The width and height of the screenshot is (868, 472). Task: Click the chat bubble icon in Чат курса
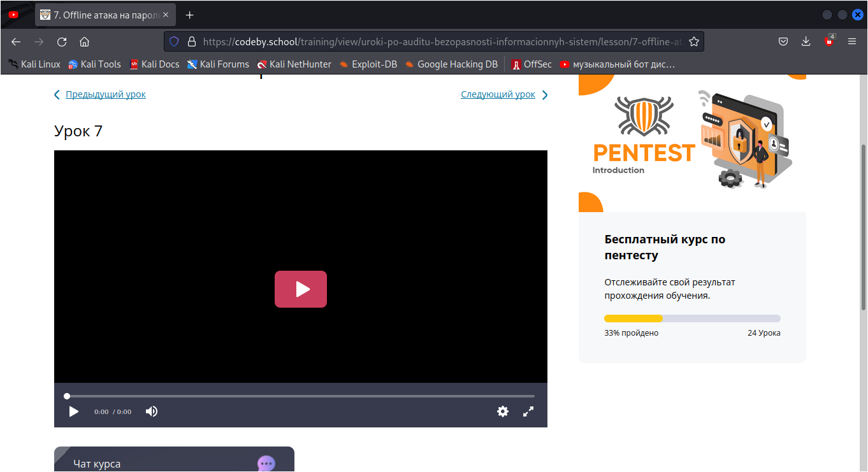(266, 464)
